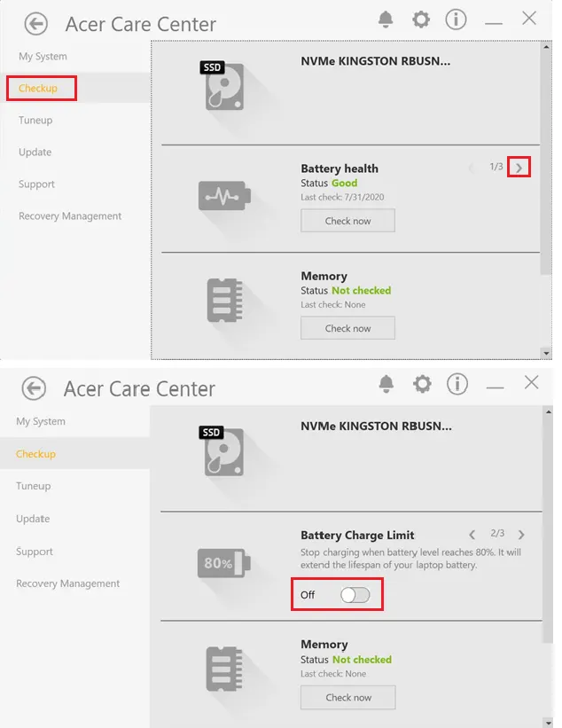Click Not checked status in bottom window
Viewport: 562px width, 728px height.
(x=362, y=660)
